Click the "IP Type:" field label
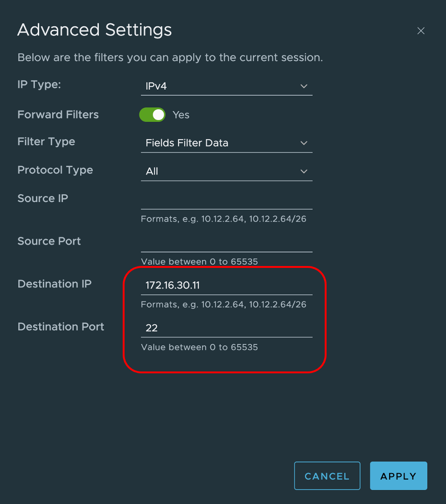This screenshot has width=446, height=504. [x=39, y=85]
